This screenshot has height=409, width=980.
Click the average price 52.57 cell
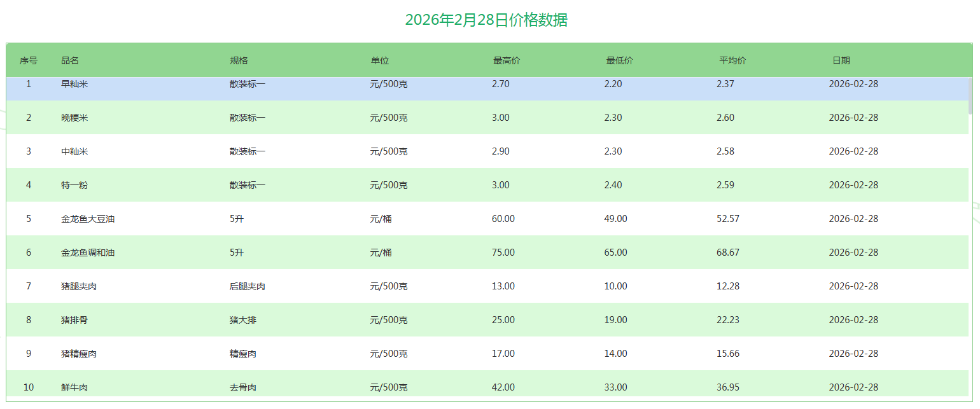[728, 219]
